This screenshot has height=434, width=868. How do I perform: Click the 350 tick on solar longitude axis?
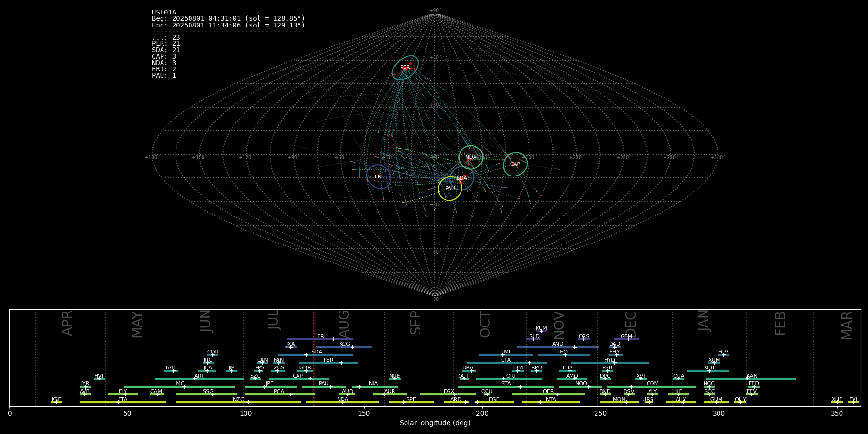[837, 413]
